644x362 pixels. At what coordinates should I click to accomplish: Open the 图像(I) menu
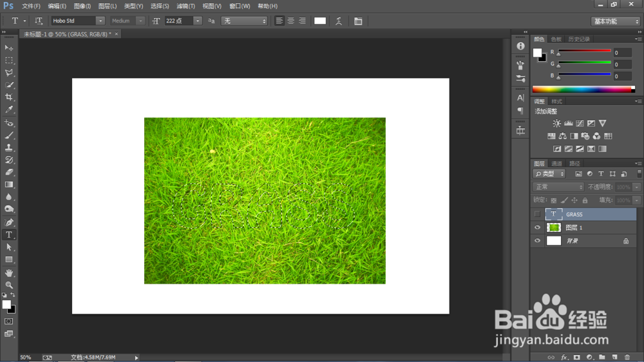tap(82, 6)
